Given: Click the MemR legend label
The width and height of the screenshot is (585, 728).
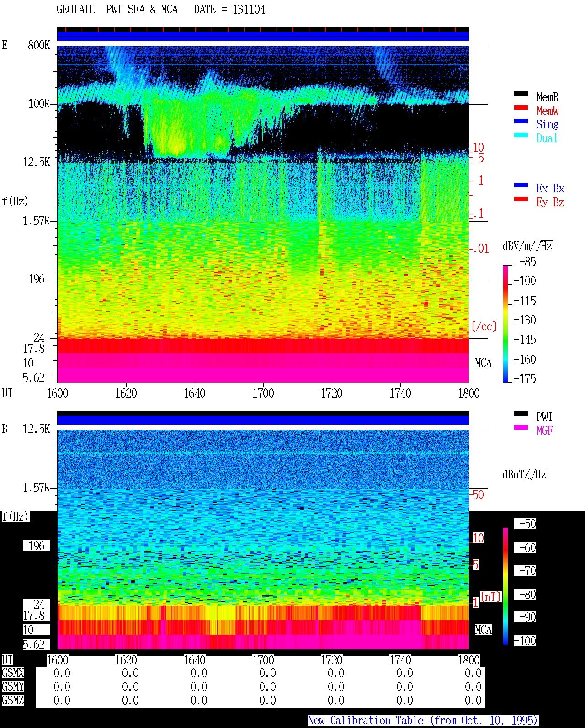Looking at the screenshot, I should 548,97.
